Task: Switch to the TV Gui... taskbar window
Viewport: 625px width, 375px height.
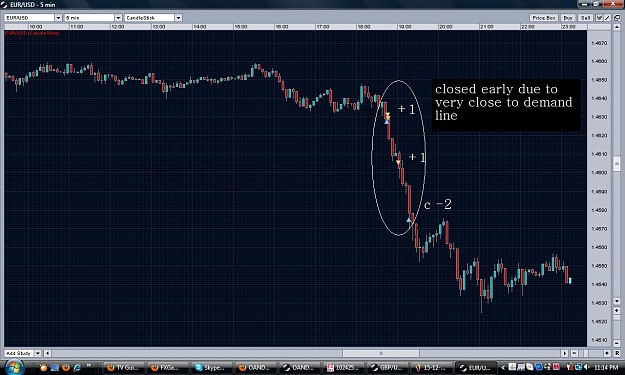Action: click(x=123, y=367)
